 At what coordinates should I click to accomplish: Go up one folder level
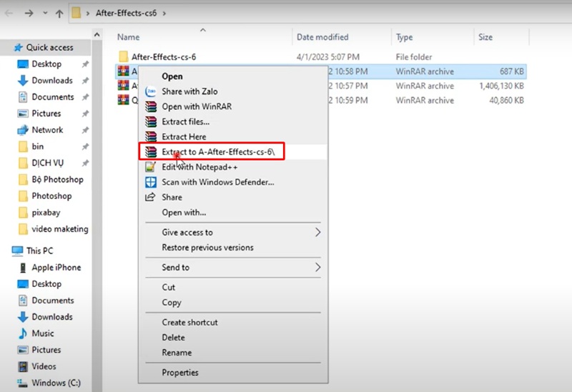59,14
